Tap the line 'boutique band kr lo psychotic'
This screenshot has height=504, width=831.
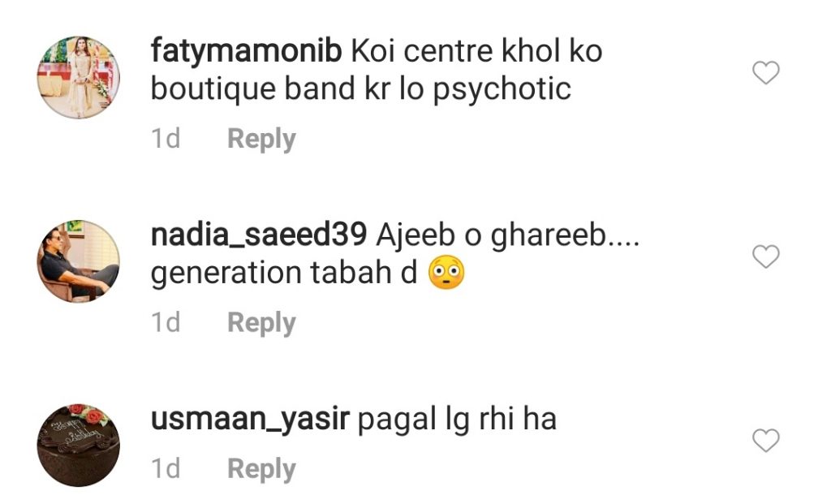pyautogui.click(x=361, y=89)
